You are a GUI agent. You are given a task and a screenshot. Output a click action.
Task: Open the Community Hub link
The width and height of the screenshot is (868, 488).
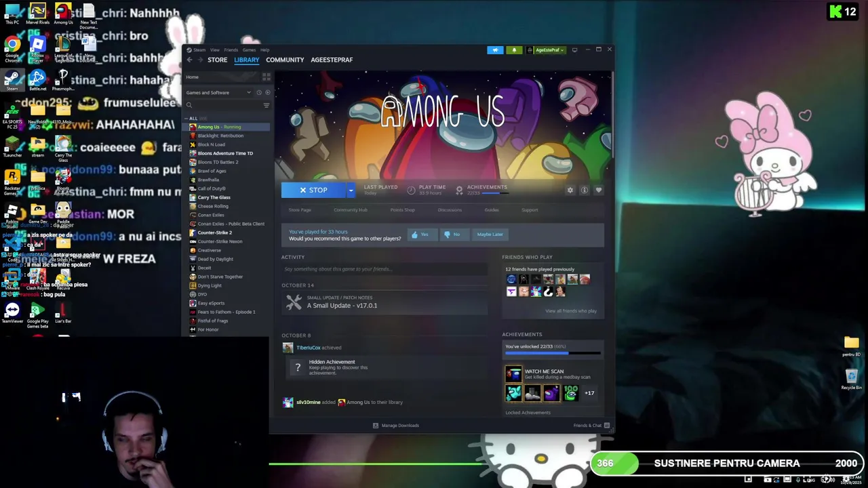[x=350, y=210]
